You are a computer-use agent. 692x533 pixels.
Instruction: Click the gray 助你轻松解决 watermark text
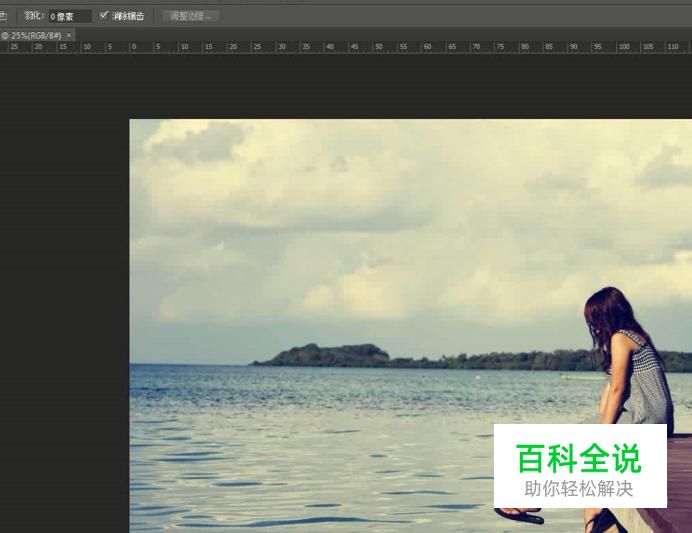click(579, 489)
